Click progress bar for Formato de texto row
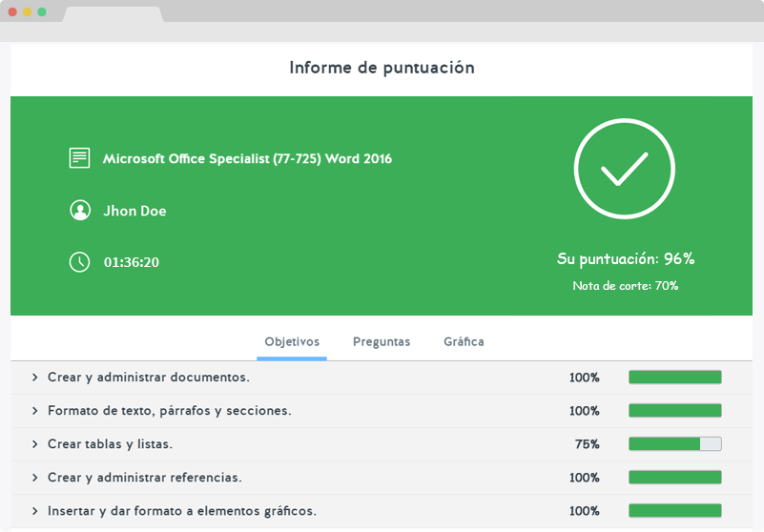 (675, 411)
